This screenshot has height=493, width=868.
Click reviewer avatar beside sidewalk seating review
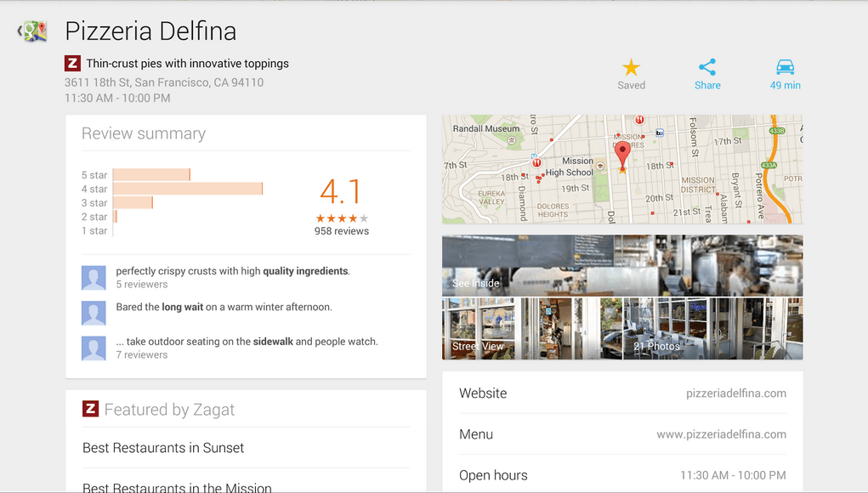coord(94,348)
